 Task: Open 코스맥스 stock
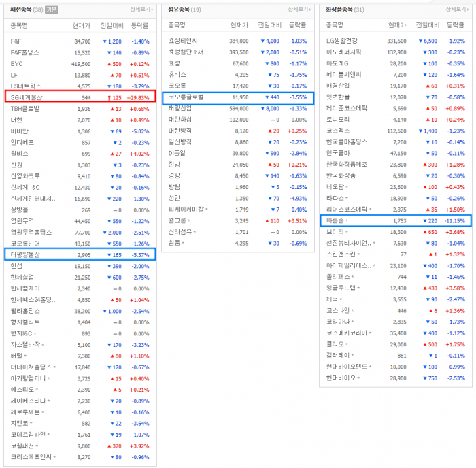pyautogui.click(x=338, y=131)
